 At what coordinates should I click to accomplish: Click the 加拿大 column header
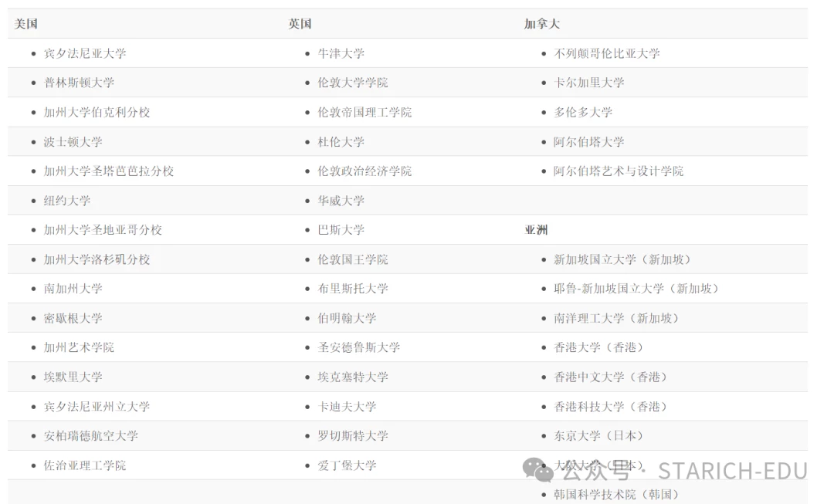(x=541, y=24)
